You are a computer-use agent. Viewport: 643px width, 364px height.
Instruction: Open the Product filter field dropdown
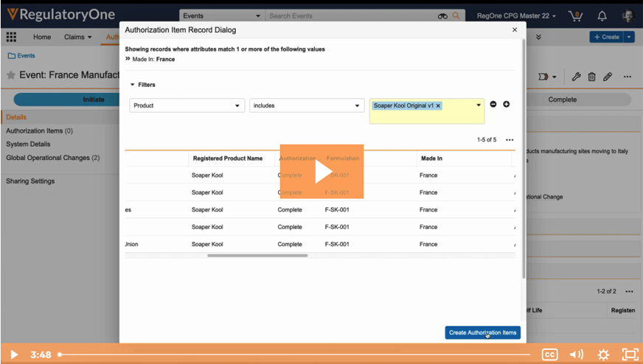click(x=187, y=105)
